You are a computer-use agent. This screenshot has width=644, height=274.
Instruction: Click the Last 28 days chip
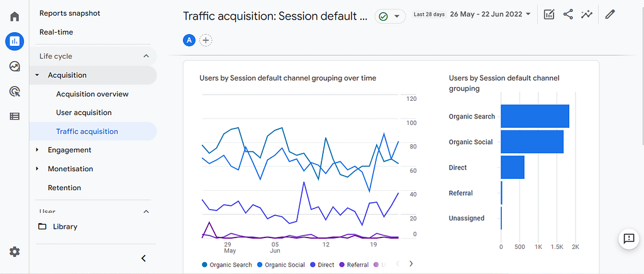(429, 14)
